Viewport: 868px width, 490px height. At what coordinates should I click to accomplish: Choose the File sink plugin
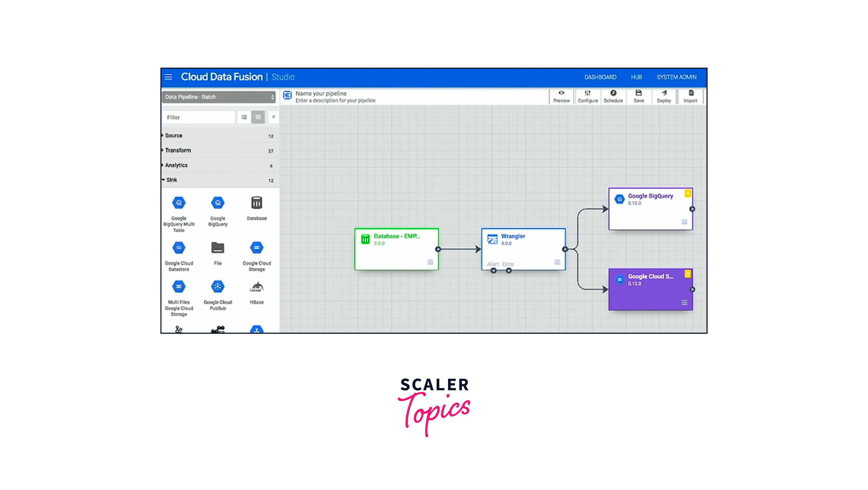pos(218,248)
